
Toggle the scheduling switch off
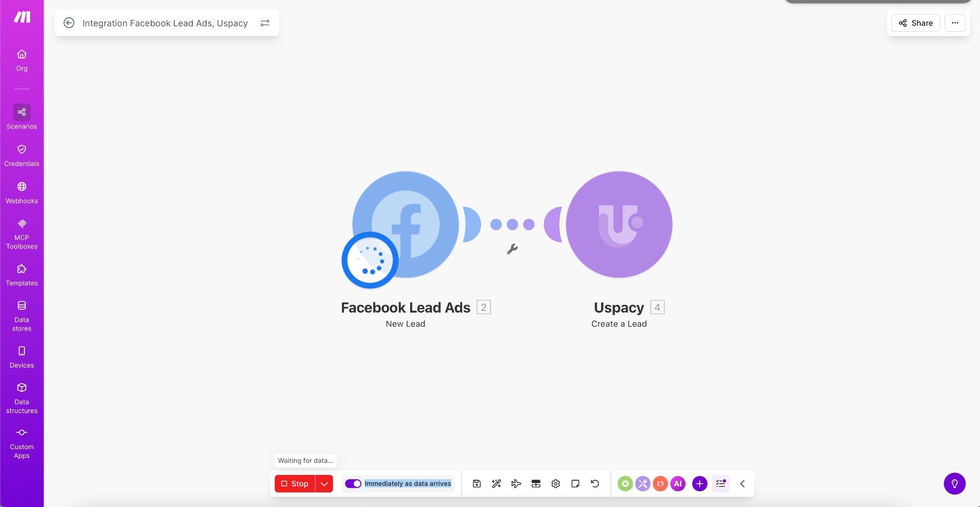point(353,484)
